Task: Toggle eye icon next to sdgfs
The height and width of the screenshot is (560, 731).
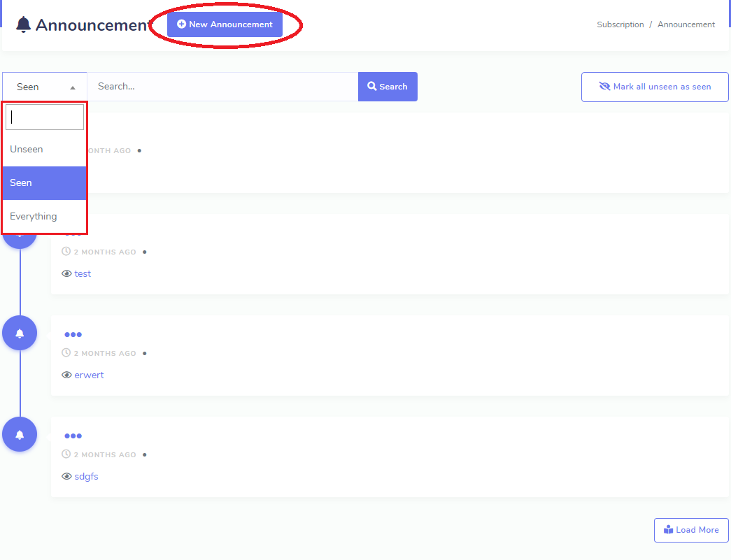Action: pos(67,477)
